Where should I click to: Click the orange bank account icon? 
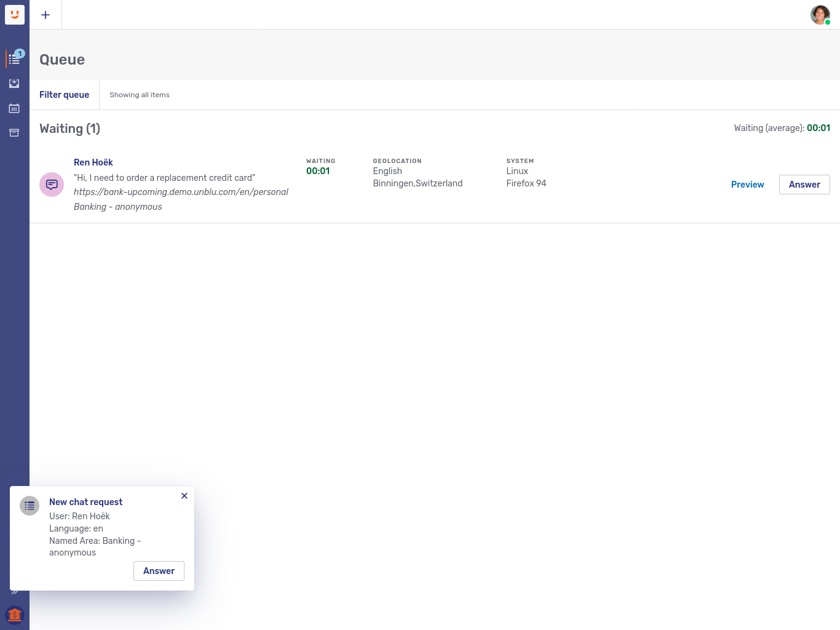click(15, 615)
